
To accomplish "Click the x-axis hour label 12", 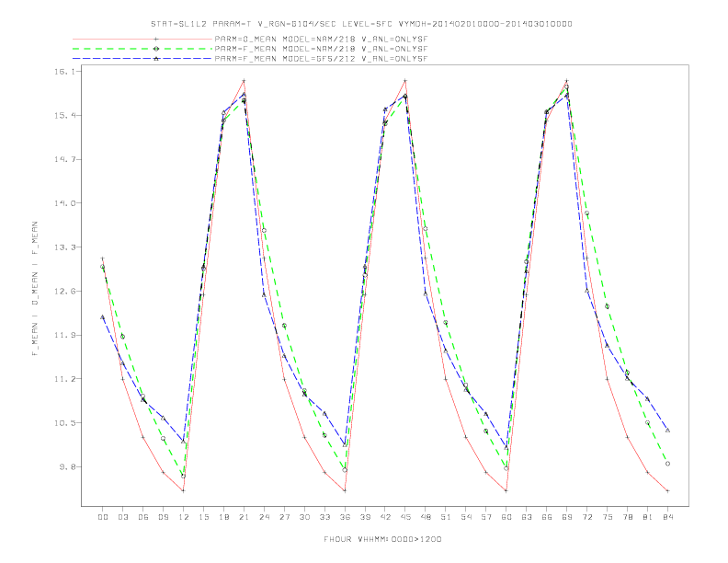I will [x=184, y=517].
